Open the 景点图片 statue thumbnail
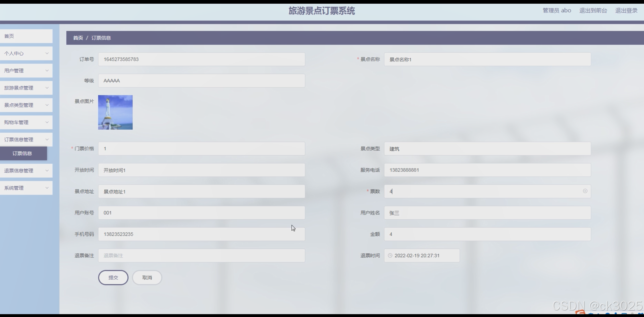Screen dimensions: 644x317 [x=115, y=112]
